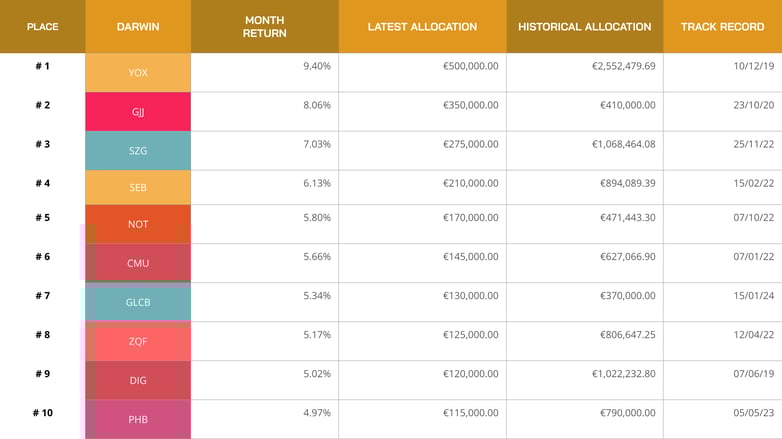Viewport: 782px width, 439px height.
Task: Open the SEB darwin tile
Action: 138,187
